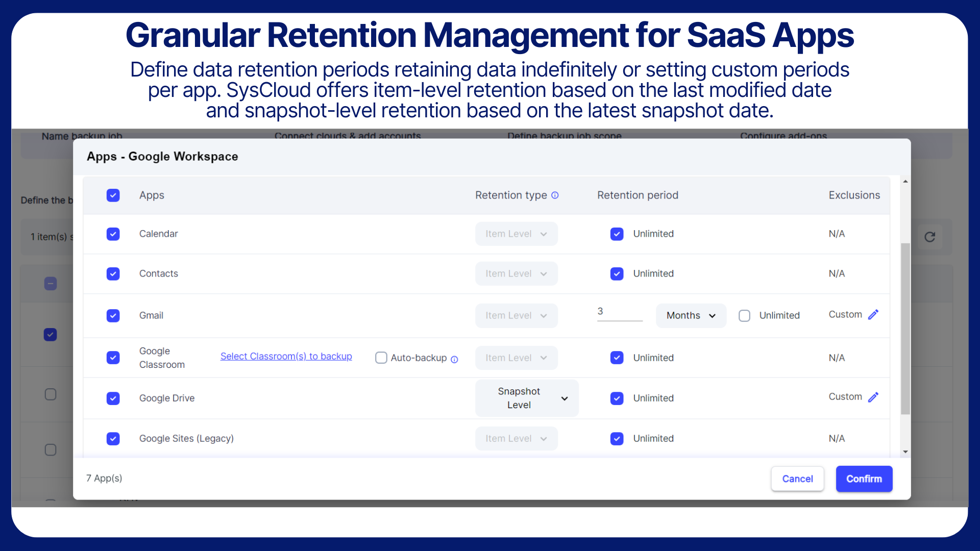Image resolution: width=980 pixels, height=551 pixels.
Task: Click Select Classroom(s) to backup link
Action: [x=286, y=356]
